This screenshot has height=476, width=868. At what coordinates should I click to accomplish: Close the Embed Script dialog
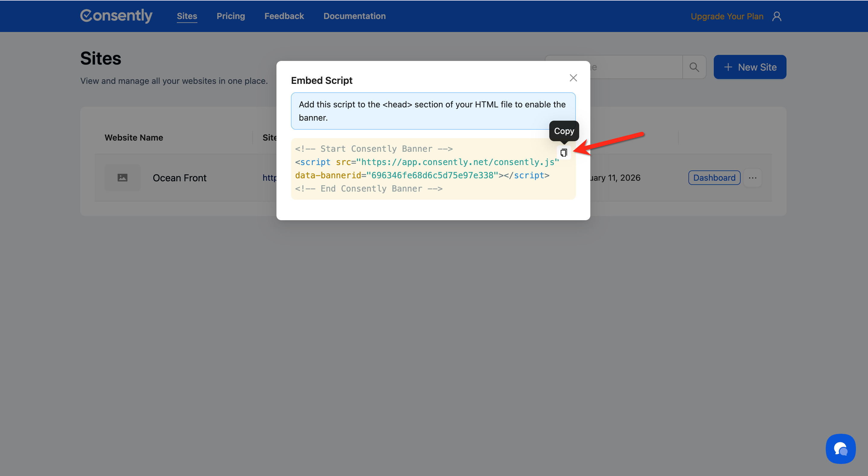click(573, 78)
